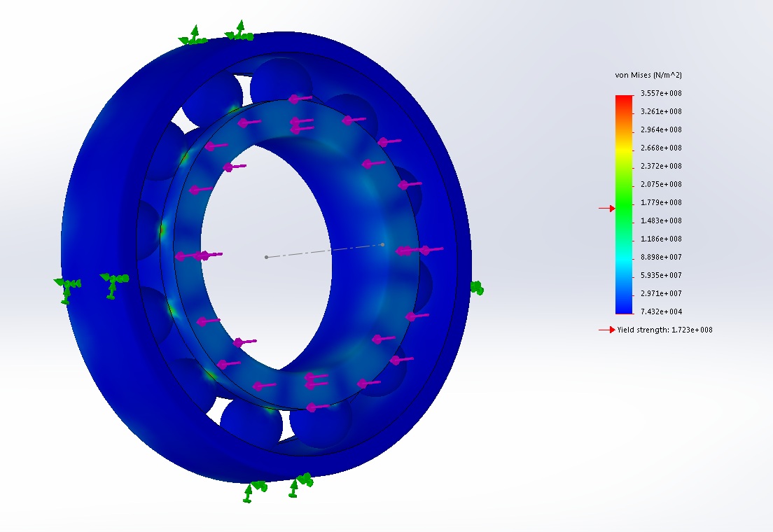
Task: Select the leftmost green fixture symbol on the left side
Action: (67, 286)
